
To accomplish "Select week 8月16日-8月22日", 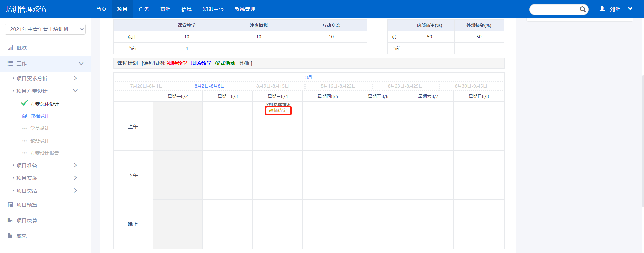I will [338, 86].
